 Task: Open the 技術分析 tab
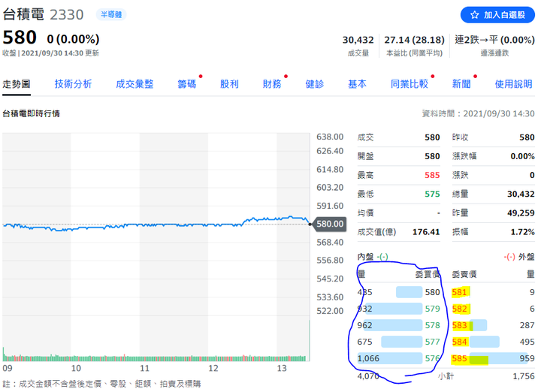[73, 84]
